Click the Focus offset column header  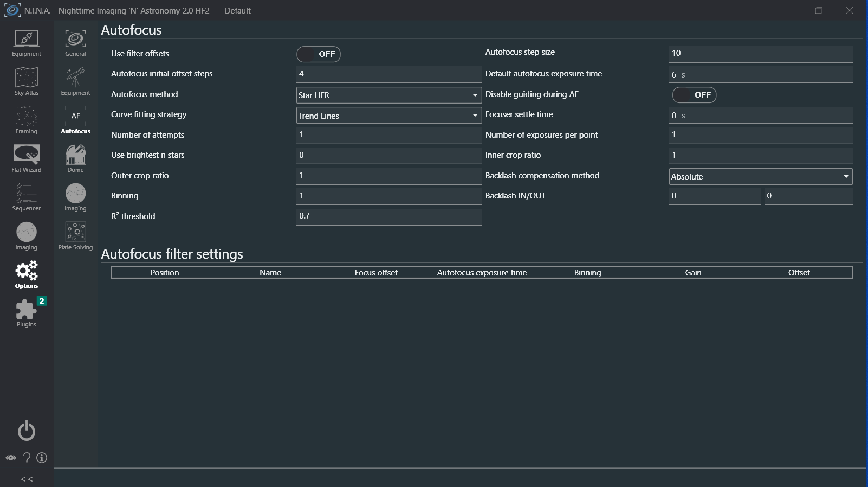[x=376, y=273]
